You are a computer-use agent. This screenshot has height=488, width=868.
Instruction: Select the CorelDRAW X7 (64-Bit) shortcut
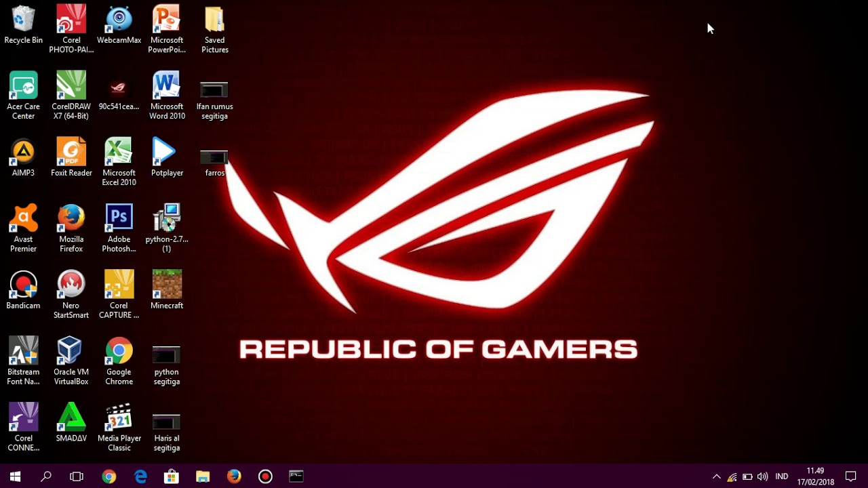[71, 96]
